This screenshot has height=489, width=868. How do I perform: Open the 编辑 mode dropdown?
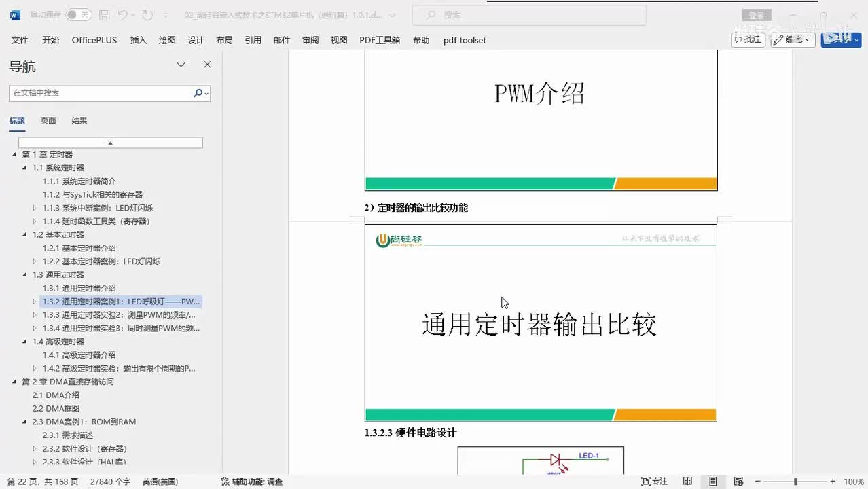pyautogui.click(x=793, y=39)
